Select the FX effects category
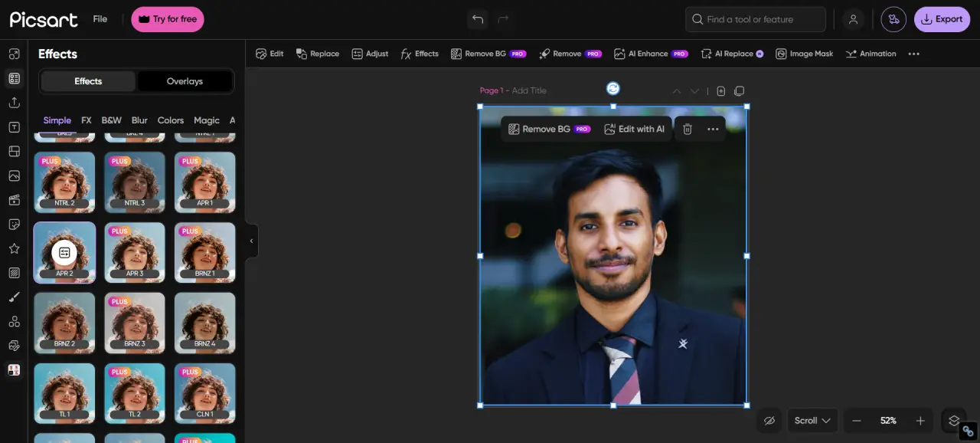 pos(87,120)
